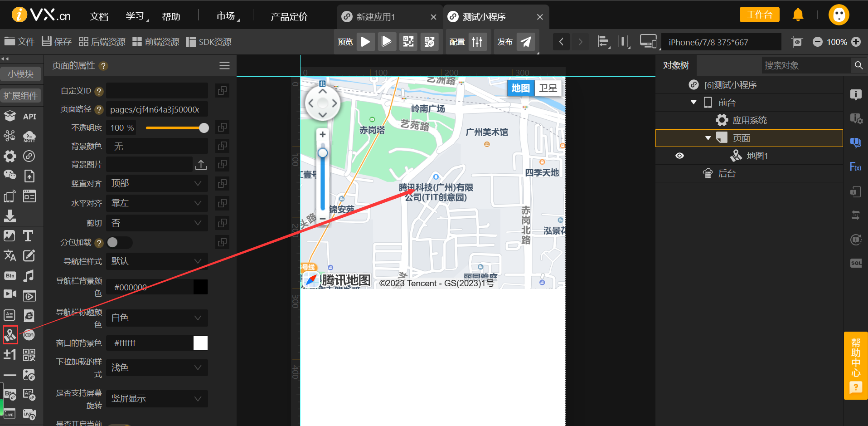The width and height of the screenshot is (868, 426).
Task: Open the 帮助 menu
Action: pos(171,16)
